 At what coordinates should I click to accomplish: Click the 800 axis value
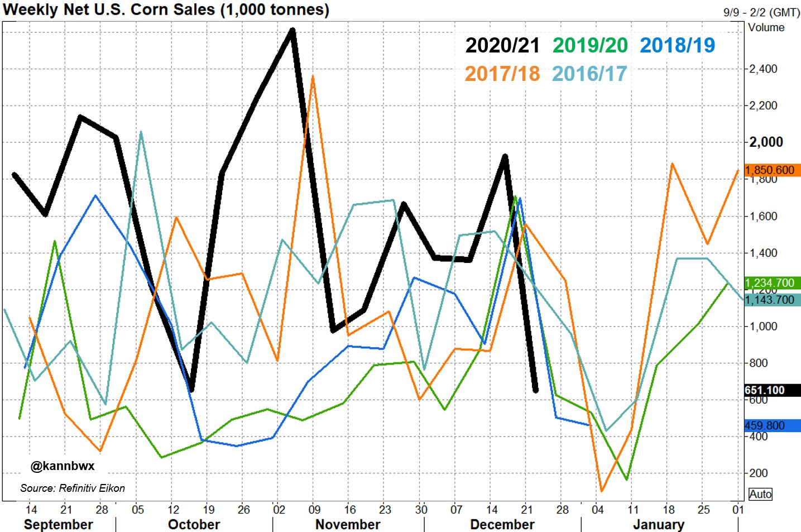pyautogui.click(x=759, y=363)
